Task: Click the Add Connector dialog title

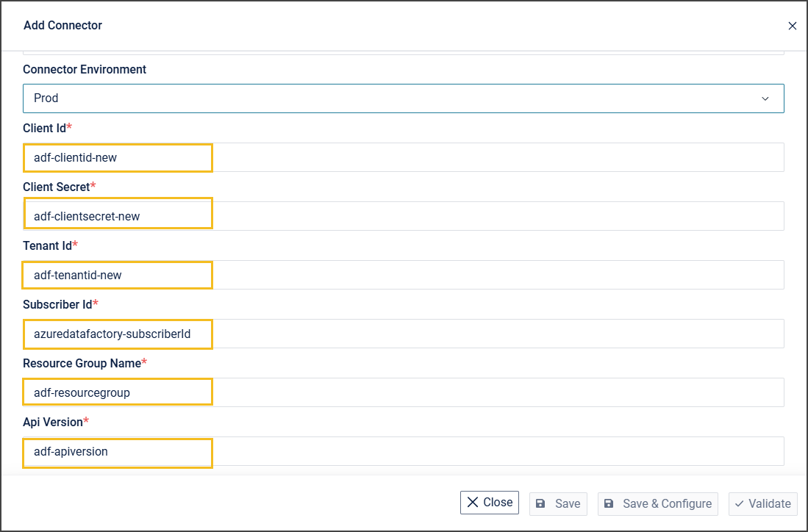Action: click(x=62, y=26)
